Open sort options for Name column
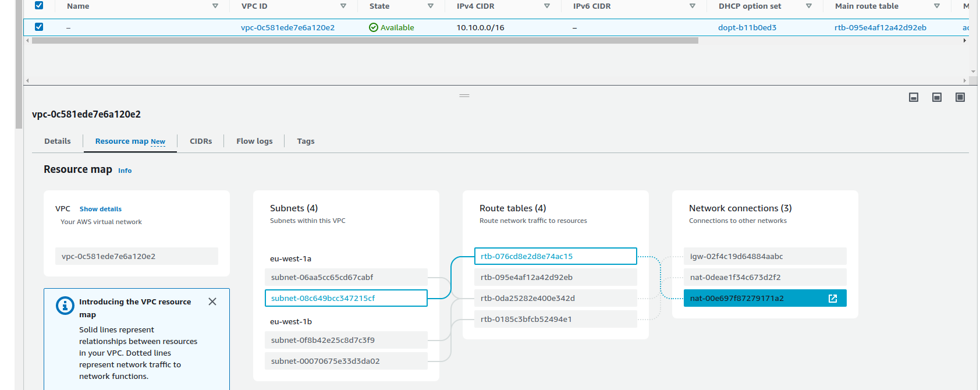 [x=215, y=6]
